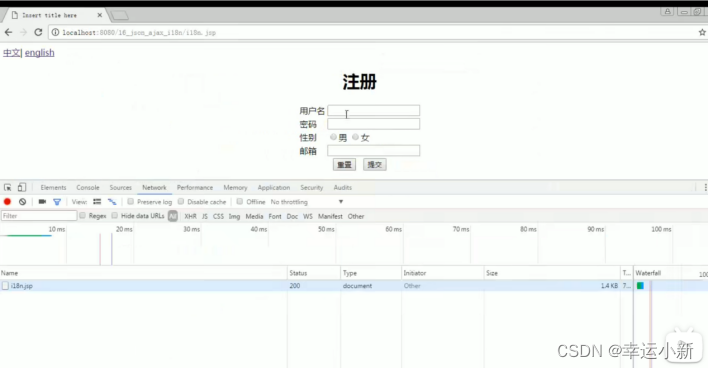Screen dimensions: 709x369
Task: Open the Sources tab
Action: 120,188
